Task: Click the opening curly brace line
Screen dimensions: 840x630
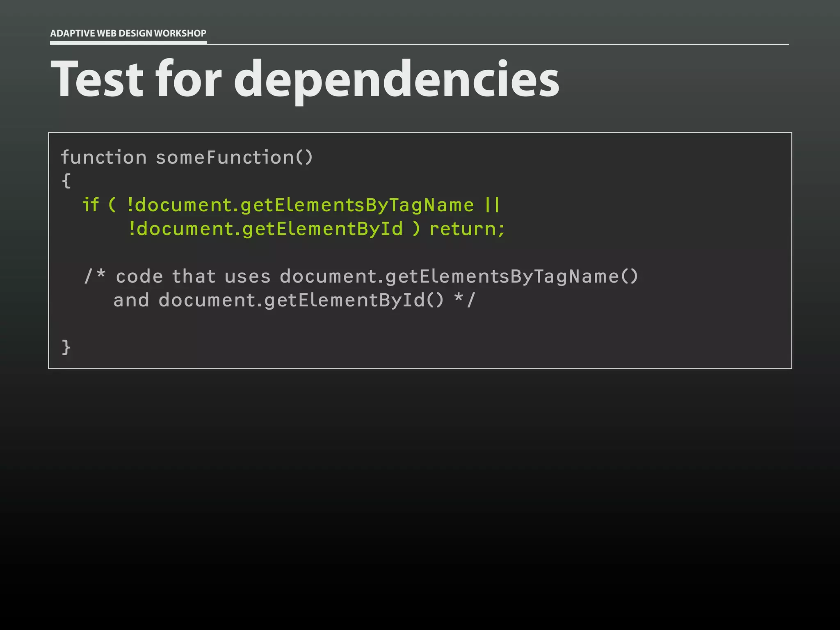Action: pyautogui.click(x=66, y=181)
